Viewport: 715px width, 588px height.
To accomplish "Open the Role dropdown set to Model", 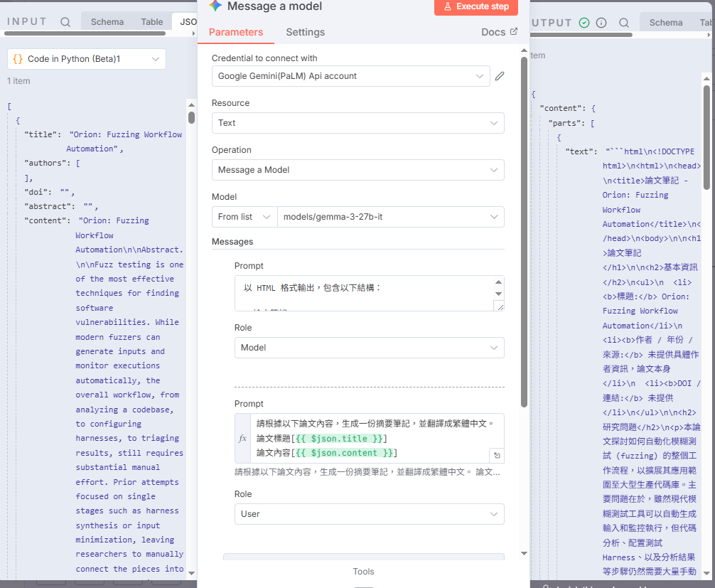I will tap(370, 348).
